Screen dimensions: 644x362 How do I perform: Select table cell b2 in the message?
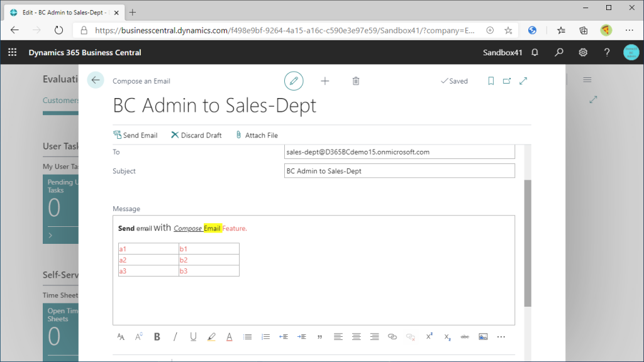(x=209, y=260)
